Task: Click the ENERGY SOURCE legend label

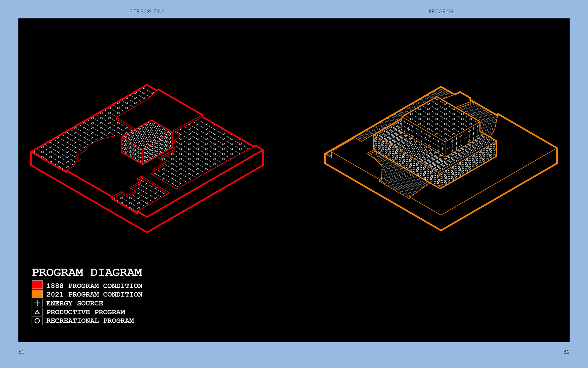Action: (74, 303)
